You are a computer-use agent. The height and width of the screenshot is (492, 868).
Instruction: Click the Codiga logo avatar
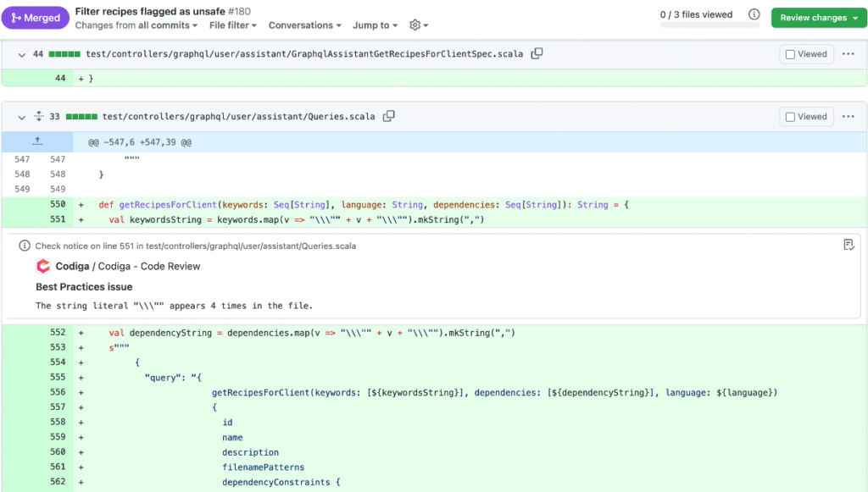[43, 267]
